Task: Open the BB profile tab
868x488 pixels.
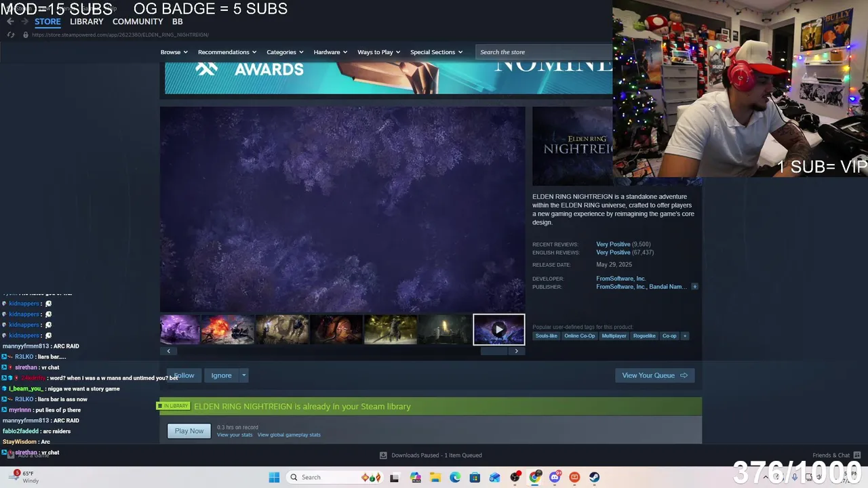Action: coord(177,22)
